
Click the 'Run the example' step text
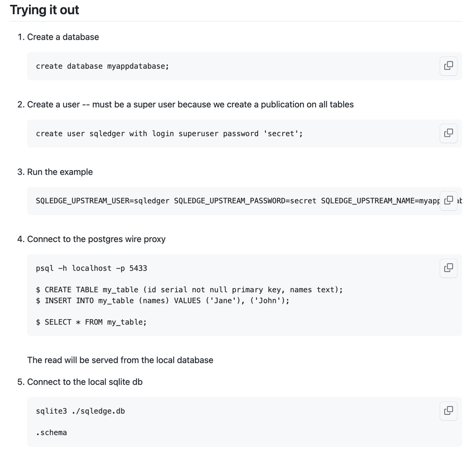point(60,172)
